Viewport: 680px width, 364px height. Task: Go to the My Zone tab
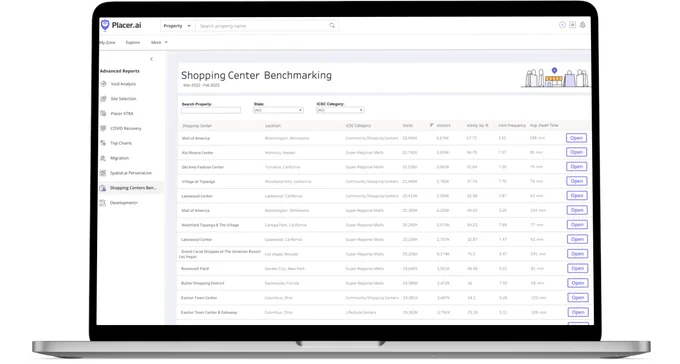(107, 43)
